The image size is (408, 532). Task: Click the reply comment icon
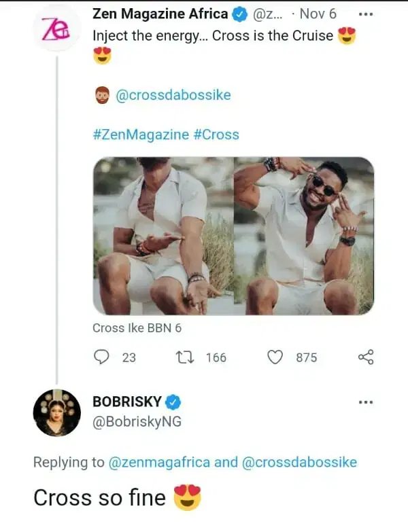coord(101,357)
